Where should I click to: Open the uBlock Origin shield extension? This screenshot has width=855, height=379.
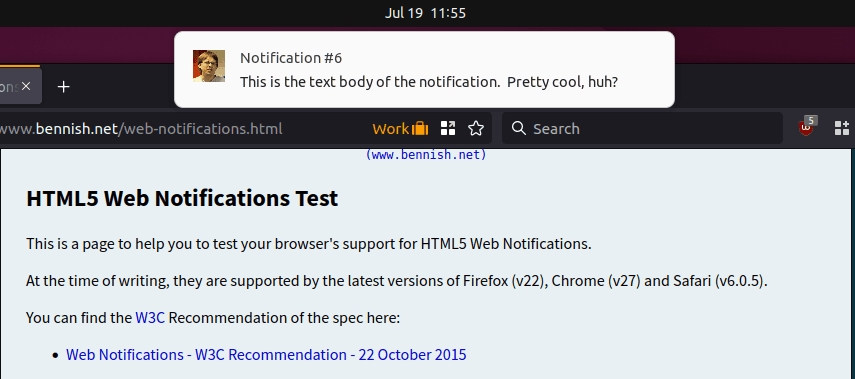(x=806, y=128)
